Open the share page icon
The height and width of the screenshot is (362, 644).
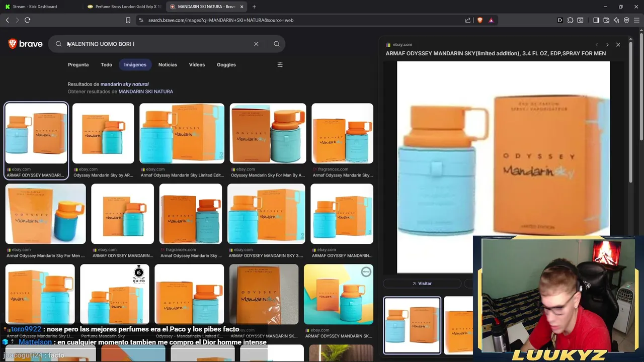pyautogui.click(x=468, y=20)
